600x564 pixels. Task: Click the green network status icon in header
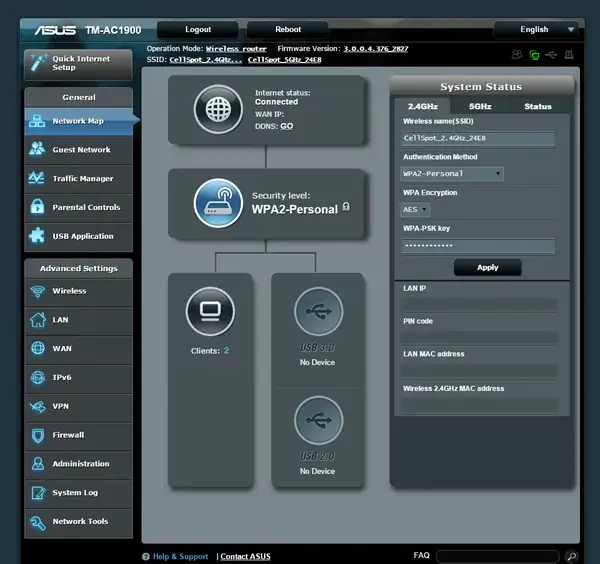[535, 55]
